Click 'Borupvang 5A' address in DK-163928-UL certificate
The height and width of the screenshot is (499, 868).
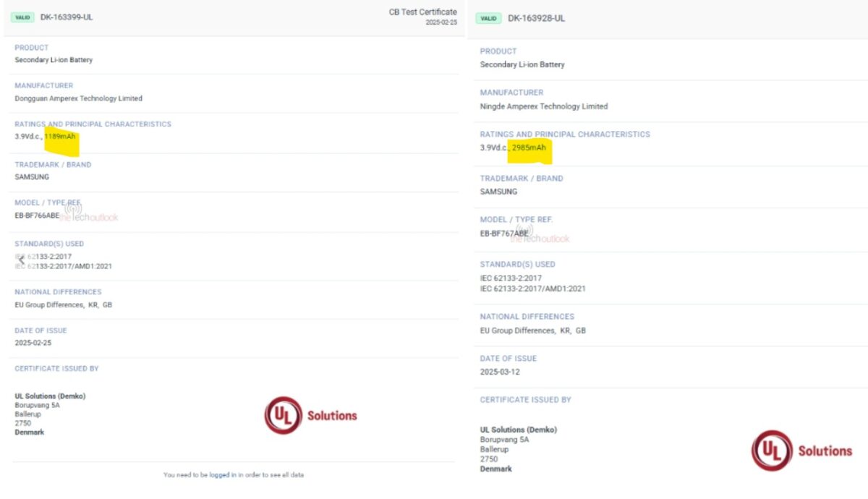click(x=505, y=440)
